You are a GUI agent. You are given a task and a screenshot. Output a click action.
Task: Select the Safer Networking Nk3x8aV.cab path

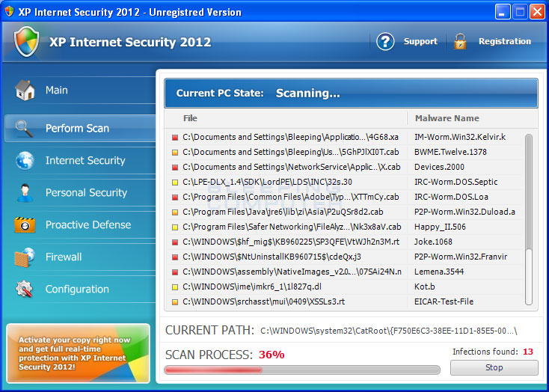[292, 227]
